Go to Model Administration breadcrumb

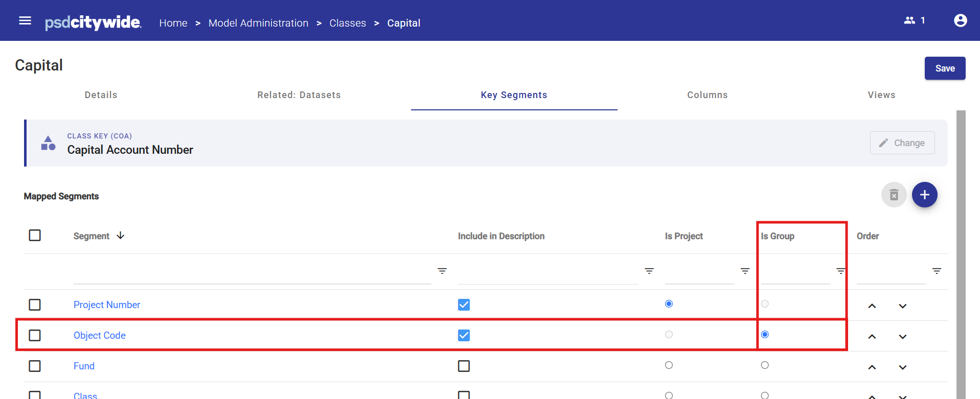tap(258, 23)
